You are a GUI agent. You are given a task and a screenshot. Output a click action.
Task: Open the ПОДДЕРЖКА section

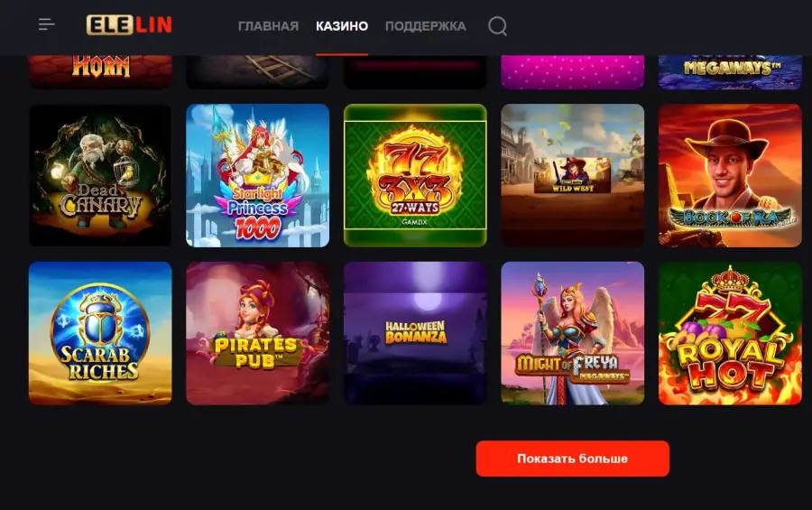[x=426, y=26]
